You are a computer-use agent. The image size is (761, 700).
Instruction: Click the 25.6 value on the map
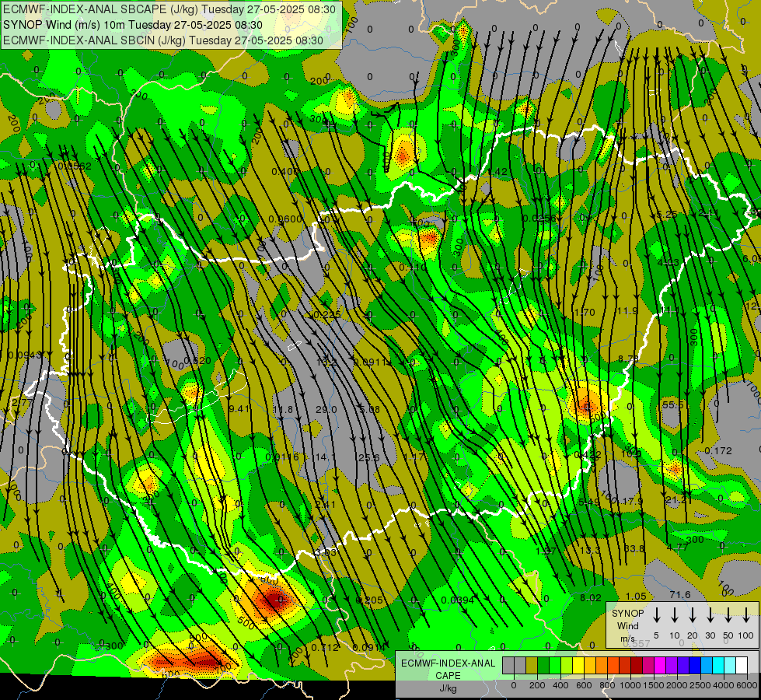point(368,457)
